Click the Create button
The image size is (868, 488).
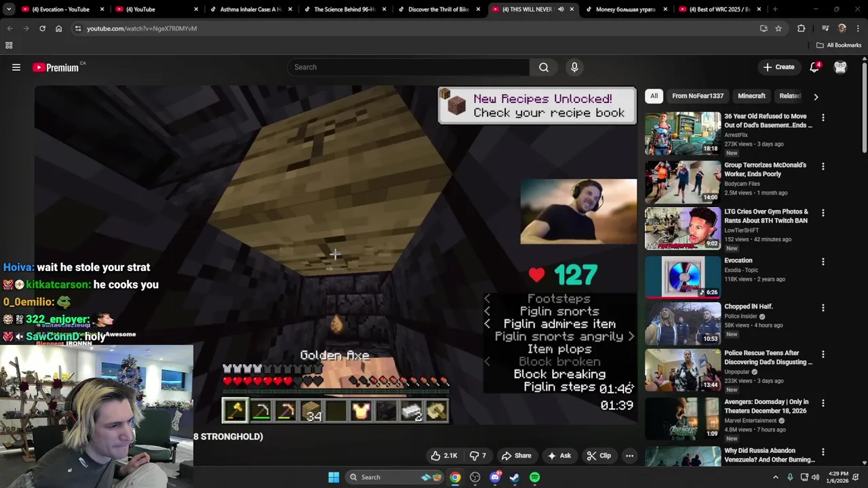tap(778, 67)
